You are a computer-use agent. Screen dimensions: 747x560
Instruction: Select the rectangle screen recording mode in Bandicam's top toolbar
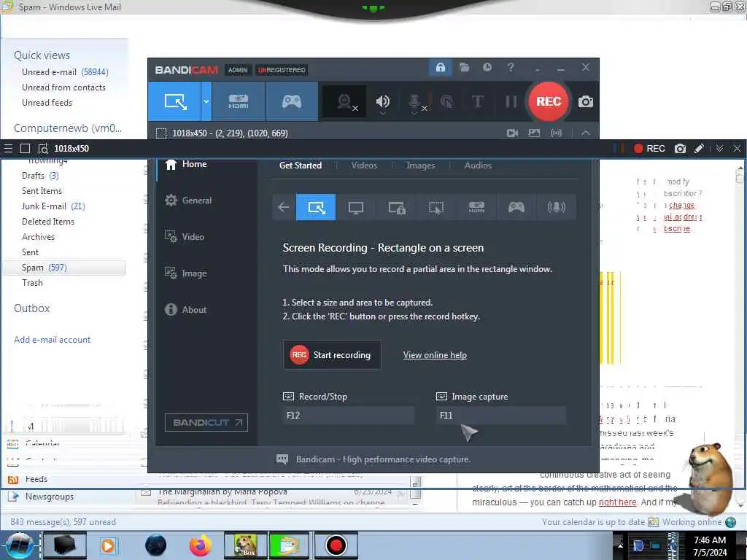(174, 101)
